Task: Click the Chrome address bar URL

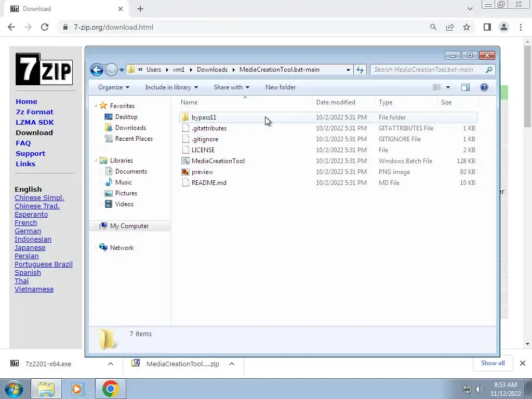Action: pyautogui.click(x=113, y=27)
